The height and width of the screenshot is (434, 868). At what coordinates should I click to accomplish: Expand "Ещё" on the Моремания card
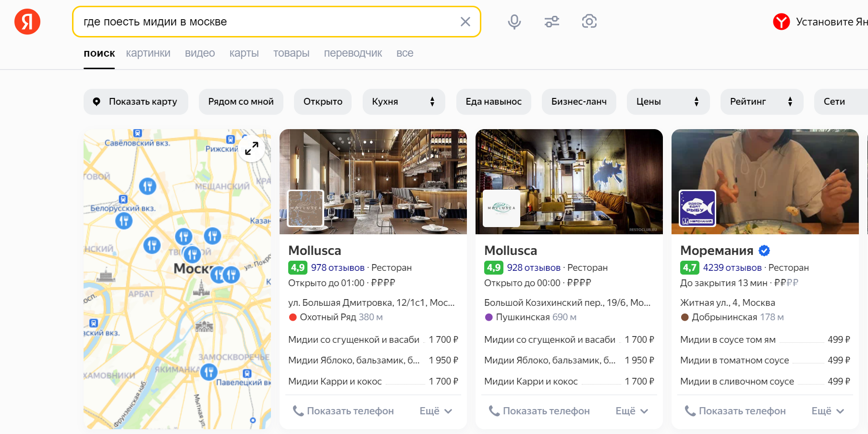click(827, 411)
